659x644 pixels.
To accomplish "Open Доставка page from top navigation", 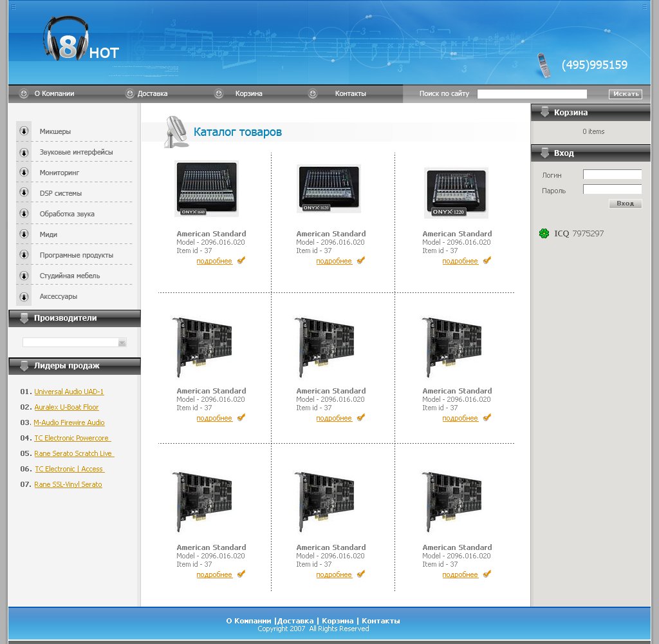I will click(x=153, y=93).
